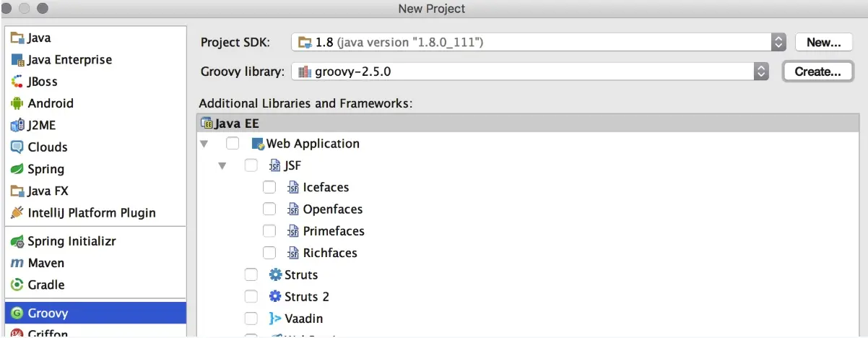The height and width of the screenshot is (338, 868).
Task: Click the window minimize button
Action: [25, 9]
